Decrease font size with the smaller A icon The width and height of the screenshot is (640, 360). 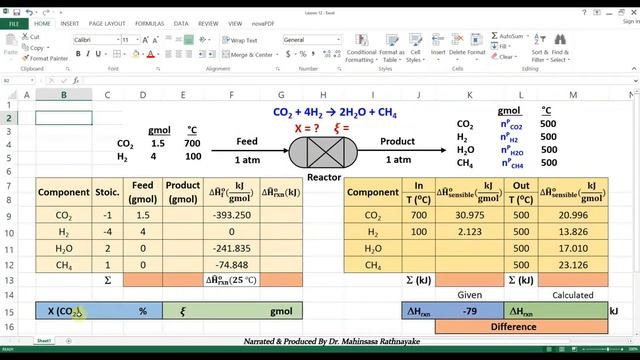click(x=156, y=40)
